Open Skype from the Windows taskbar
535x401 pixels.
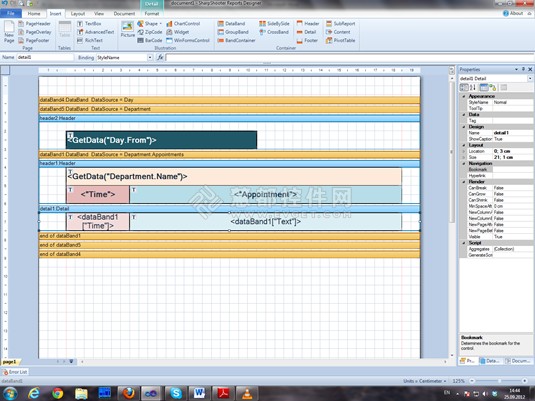(x=176, y=393)
